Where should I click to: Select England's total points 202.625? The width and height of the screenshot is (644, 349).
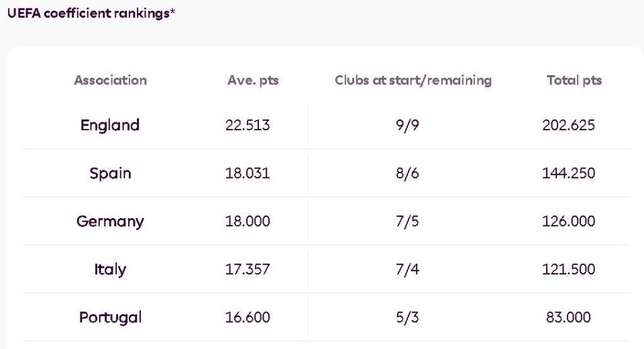pyautogui.click(x=568, y=126)
